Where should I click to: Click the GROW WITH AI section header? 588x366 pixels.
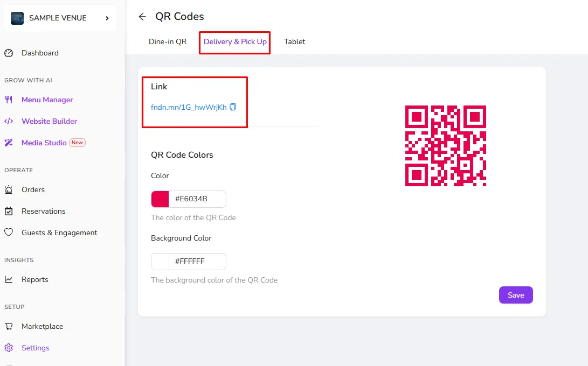point(28,80)
